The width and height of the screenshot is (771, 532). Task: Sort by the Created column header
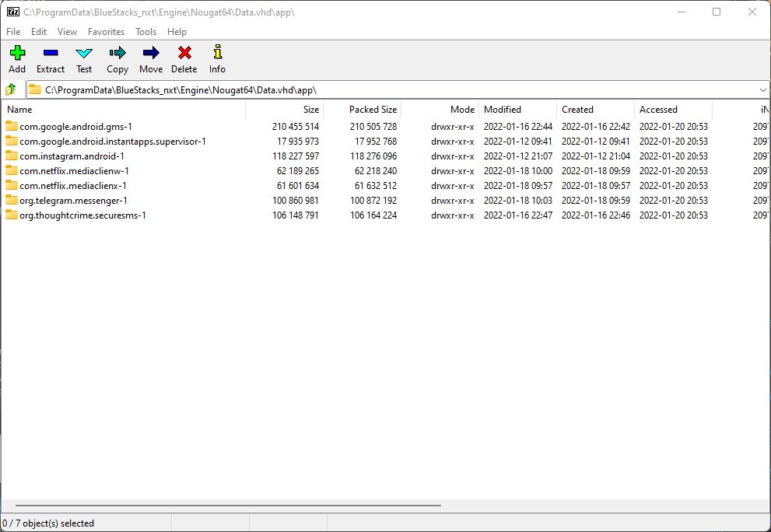595,110
